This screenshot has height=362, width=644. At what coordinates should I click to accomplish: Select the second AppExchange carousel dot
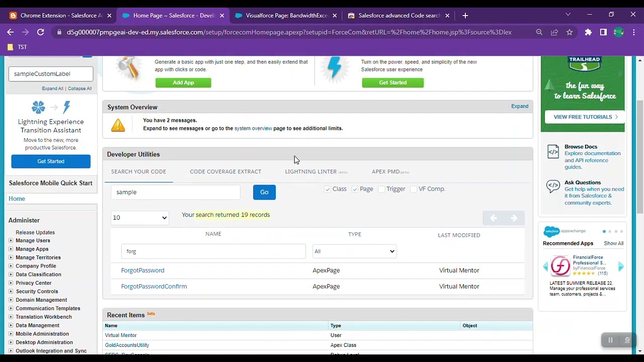tap(610, 231)
